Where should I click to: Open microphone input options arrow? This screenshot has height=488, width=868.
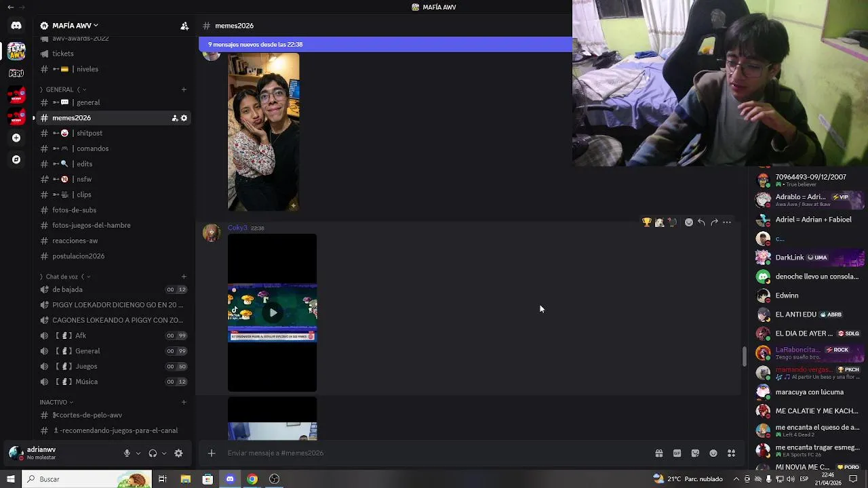[138, 453]
